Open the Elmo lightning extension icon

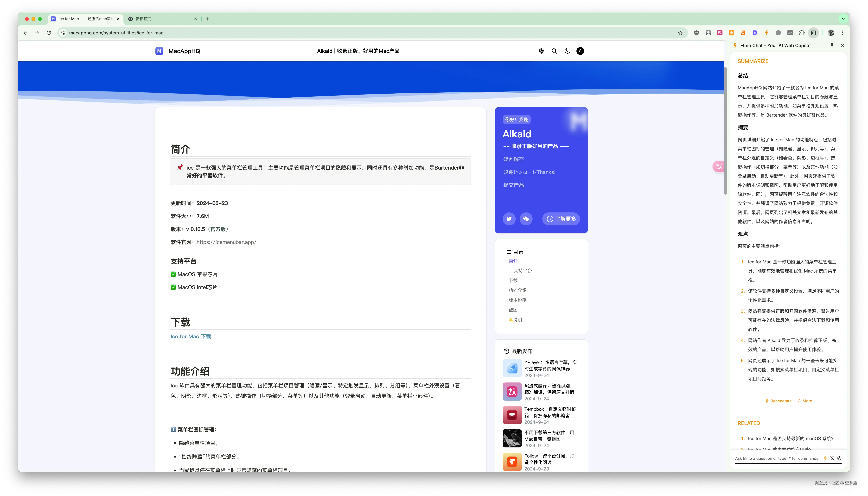click(766, 33)
